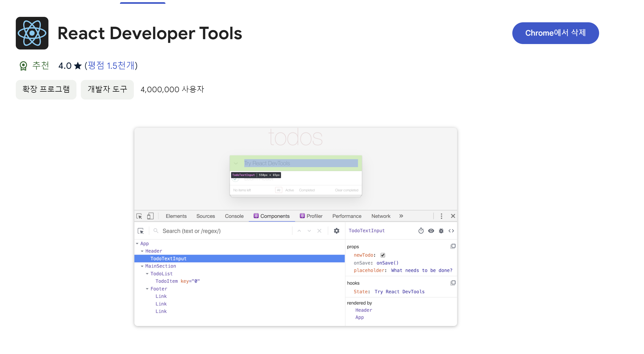Copy hooks to clipboard icon
The width and height of the screenshot is (644, 354).
[453, 283]
